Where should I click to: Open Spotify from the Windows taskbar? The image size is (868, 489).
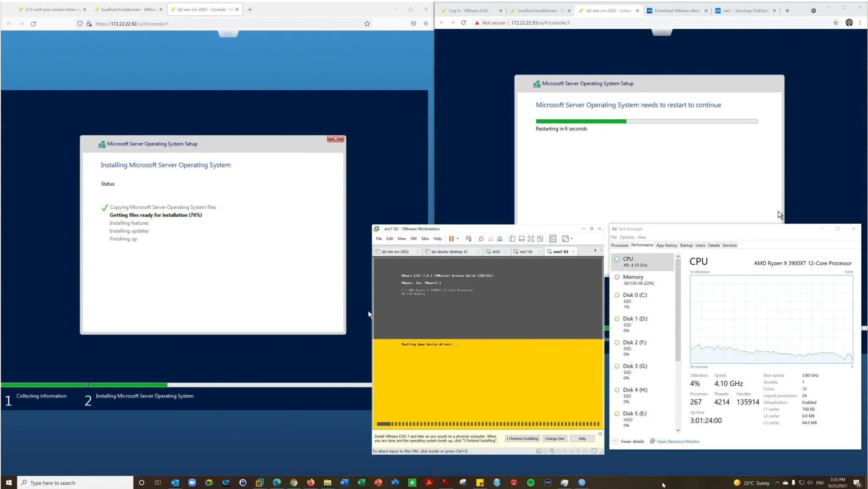coord(531,482)
